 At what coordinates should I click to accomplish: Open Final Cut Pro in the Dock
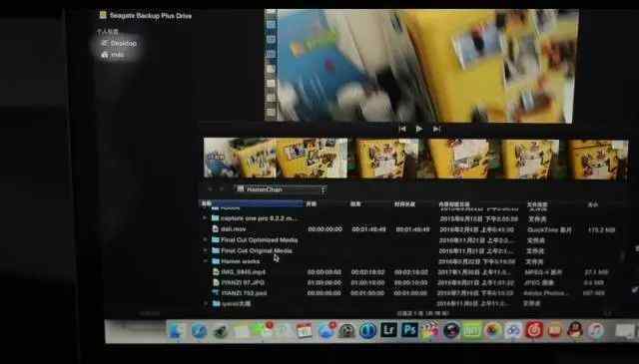429,330
